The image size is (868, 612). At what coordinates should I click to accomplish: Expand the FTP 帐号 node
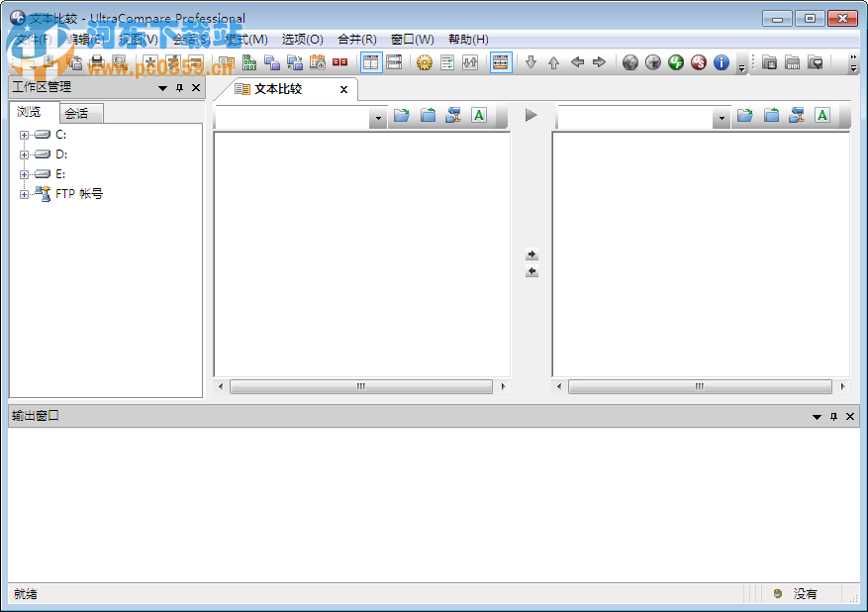click(x=24, y=194)
